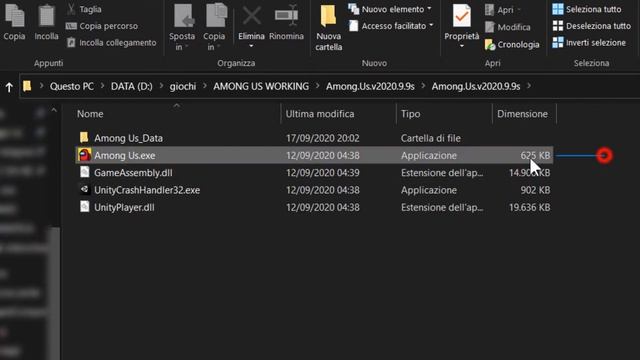Click the GameAssembly.dll file name

coord(133,173)
